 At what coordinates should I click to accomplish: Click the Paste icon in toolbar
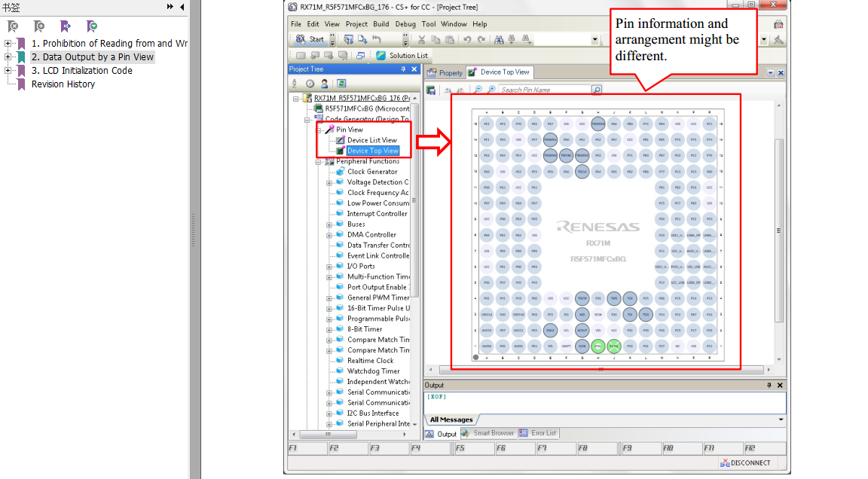[x=450, y=39]
